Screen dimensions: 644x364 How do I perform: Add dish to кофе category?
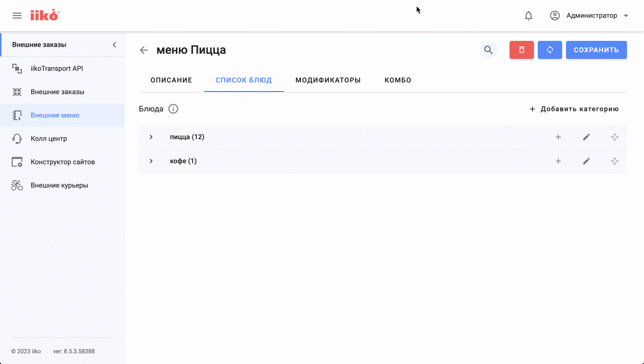[x=558, y=161]
